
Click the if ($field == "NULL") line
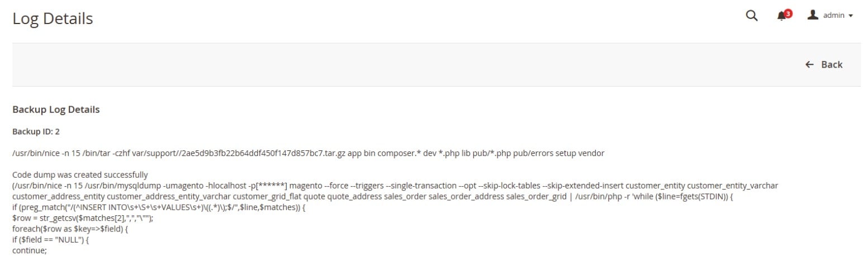point(51,240)
